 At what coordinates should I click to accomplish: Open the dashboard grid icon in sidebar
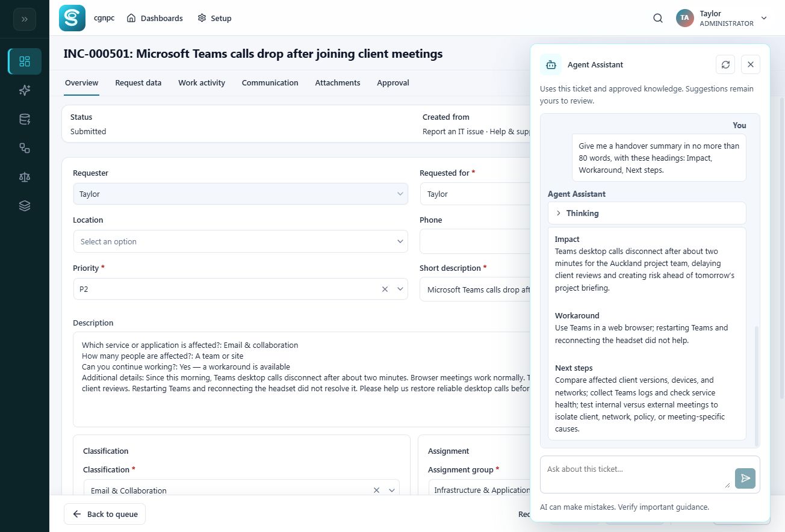tap(25, 61)
